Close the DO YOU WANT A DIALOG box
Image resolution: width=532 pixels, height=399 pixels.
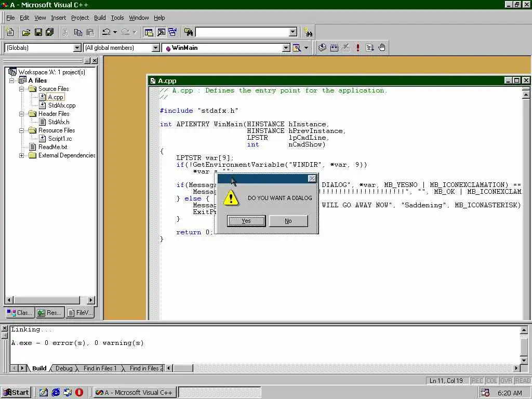point(312,179)
